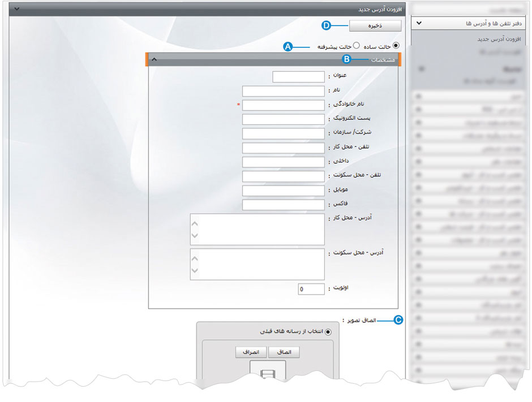Click the الصاق attach button
This screenshot has width=532, height=402.
coord(284,352)
